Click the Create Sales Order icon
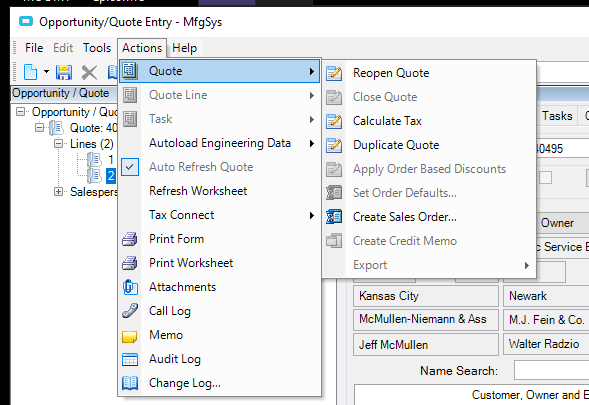589x405 pixels. pos(334,217)
